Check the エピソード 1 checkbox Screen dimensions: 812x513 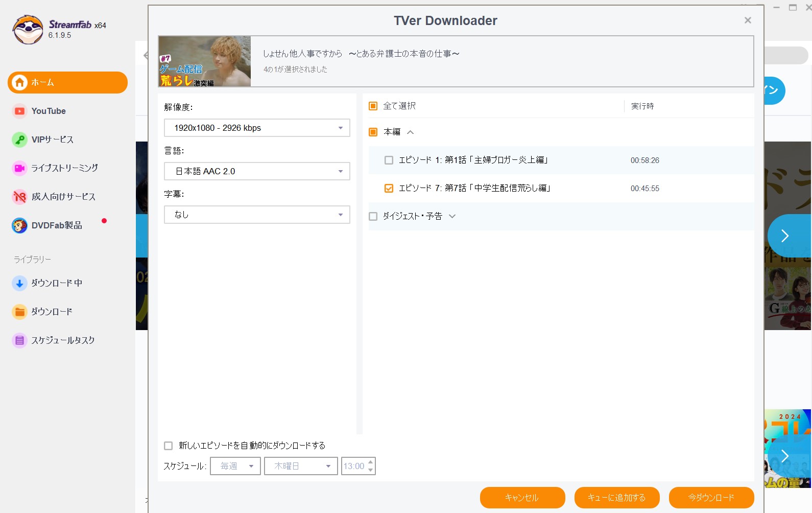pos(389,160)
